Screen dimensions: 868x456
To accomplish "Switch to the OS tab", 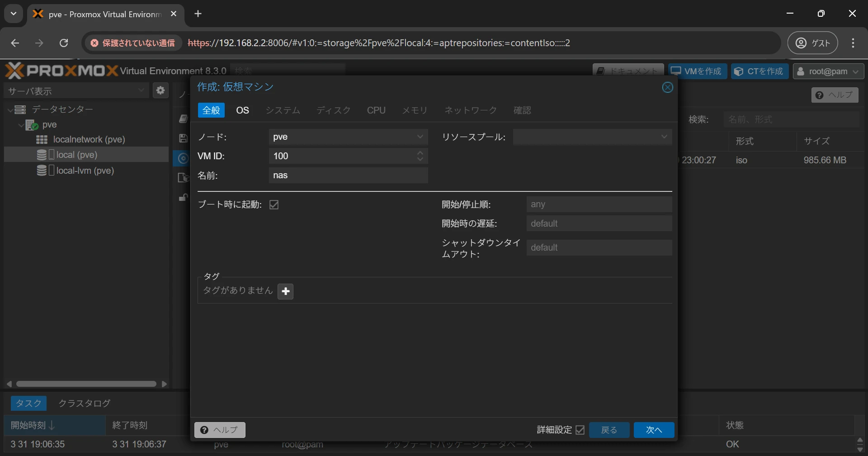I will pos(242,110).
